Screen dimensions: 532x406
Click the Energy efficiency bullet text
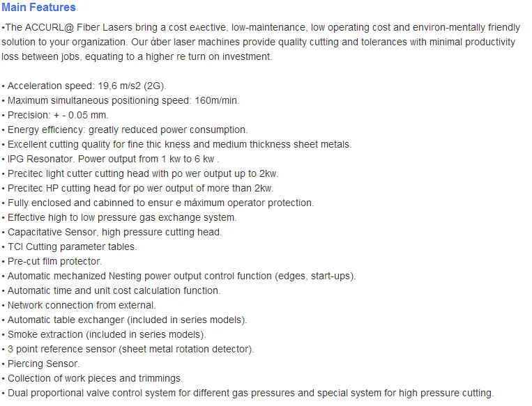pos(125,130)
